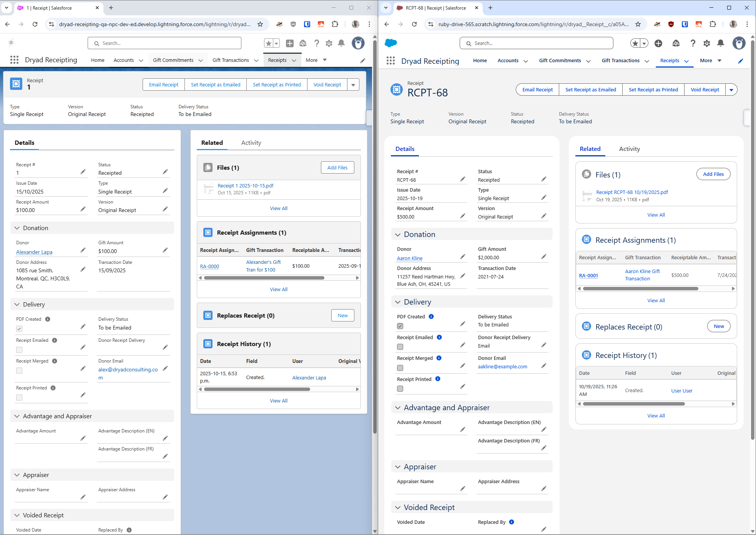Edit Receipt Amount pencil icon showing $500.00
Viewport: 756px width, 535px height.
pyautogui.click(x=463, y=216)
